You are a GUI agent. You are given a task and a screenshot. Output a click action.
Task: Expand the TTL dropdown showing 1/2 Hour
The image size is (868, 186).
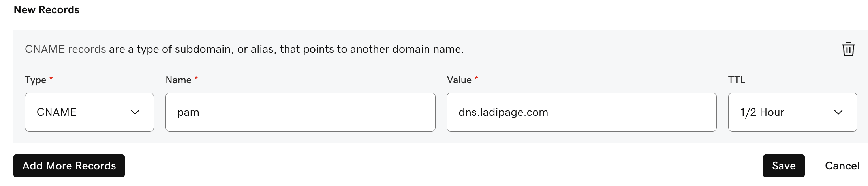coord(792,112)
